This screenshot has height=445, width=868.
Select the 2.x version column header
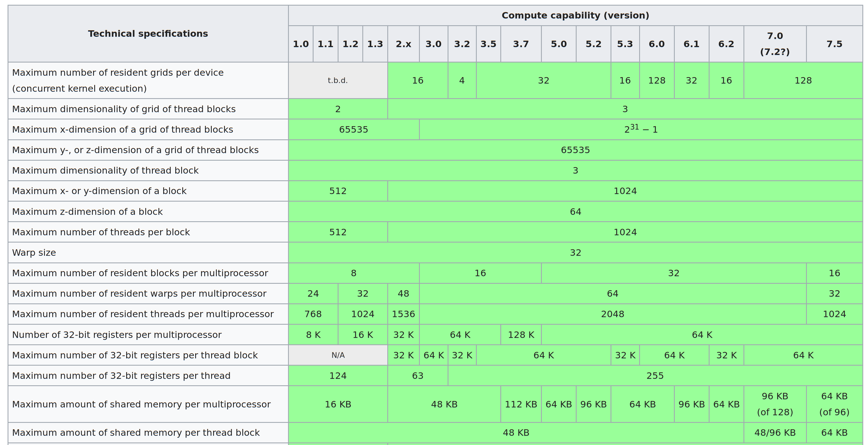pyautogui.click(x=403, y=44)
